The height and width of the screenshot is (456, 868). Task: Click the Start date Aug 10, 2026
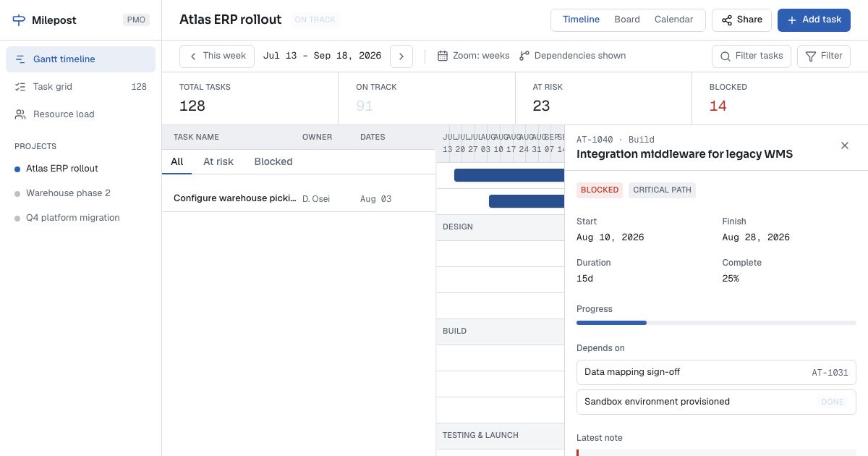[610, 237]
